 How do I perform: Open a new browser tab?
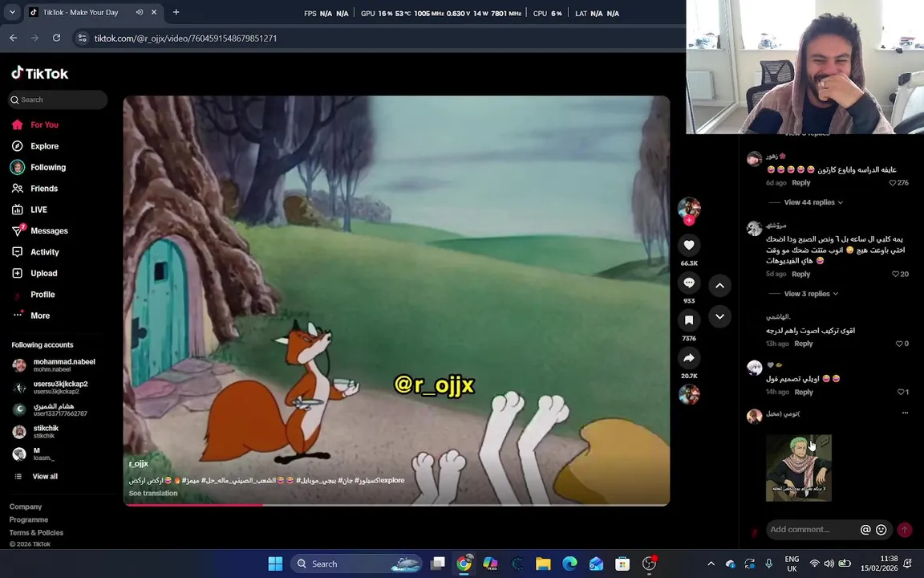pos(176,12)
